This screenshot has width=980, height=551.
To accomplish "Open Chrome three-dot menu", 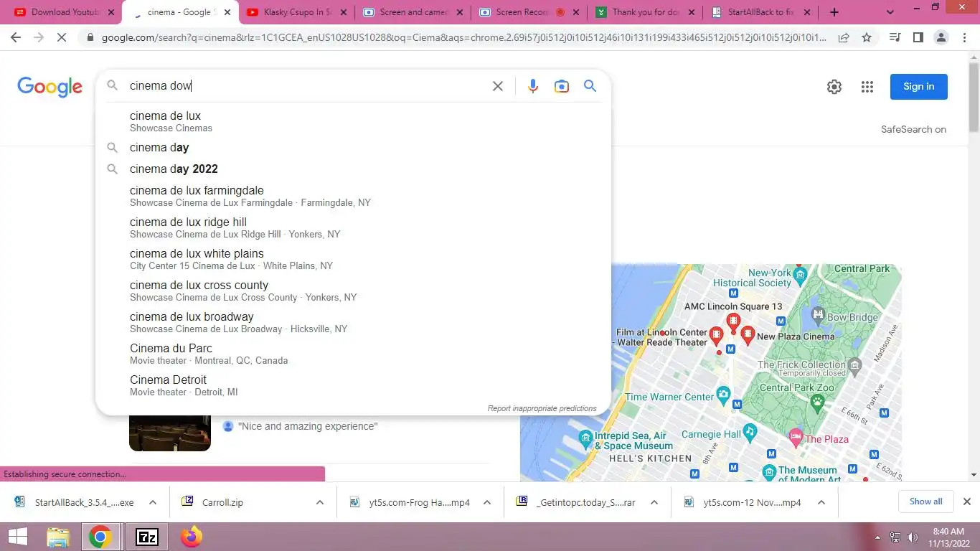I will coord(963,37).
